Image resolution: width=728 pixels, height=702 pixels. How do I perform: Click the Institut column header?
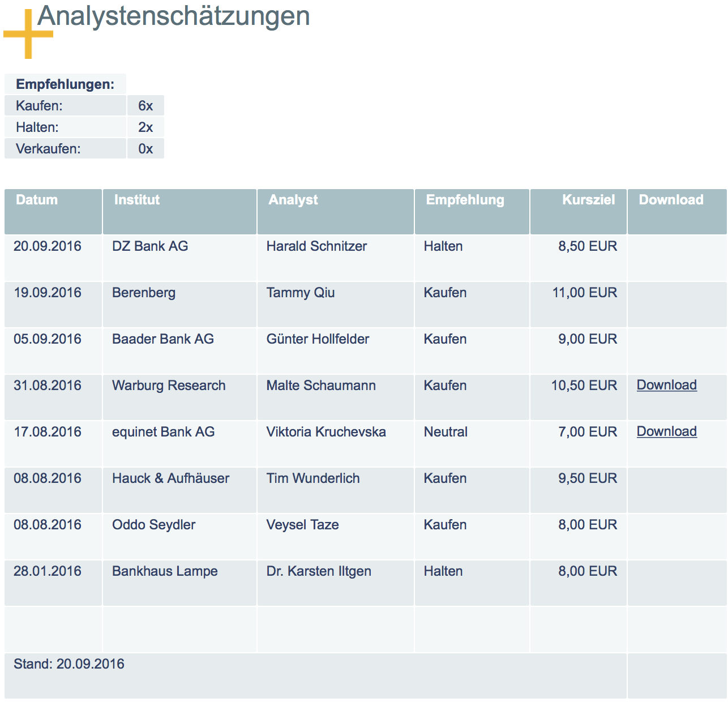[136, 200]
